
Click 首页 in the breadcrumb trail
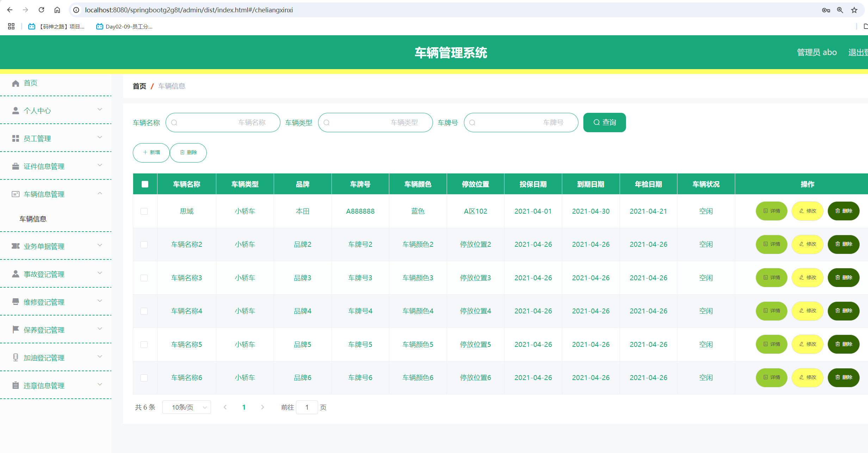point(139,86)
